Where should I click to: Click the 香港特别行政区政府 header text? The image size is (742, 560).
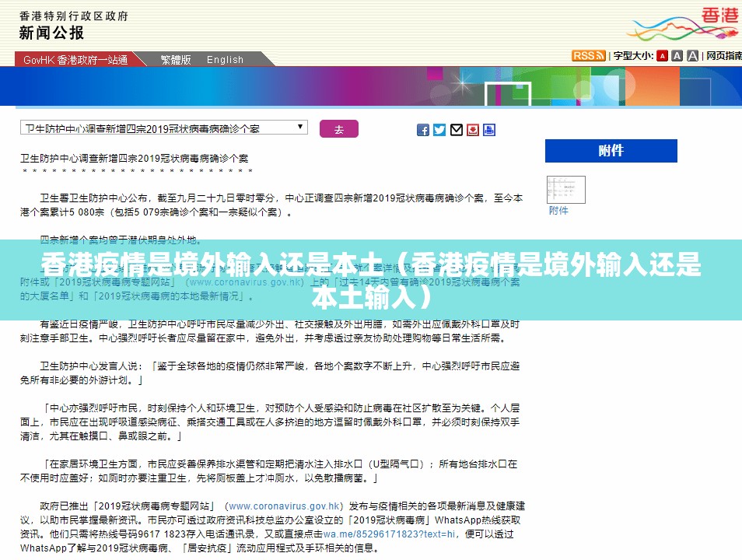tap(73, 16)
